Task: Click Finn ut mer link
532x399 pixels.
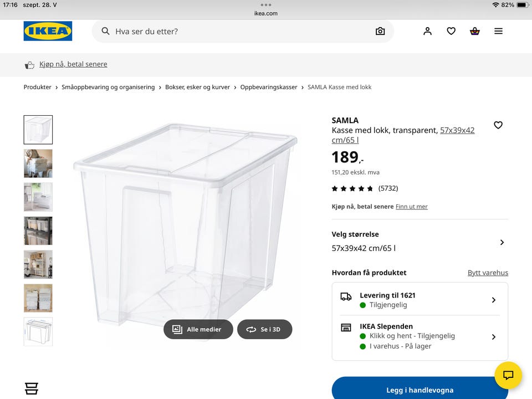Action: click(411, 207)
